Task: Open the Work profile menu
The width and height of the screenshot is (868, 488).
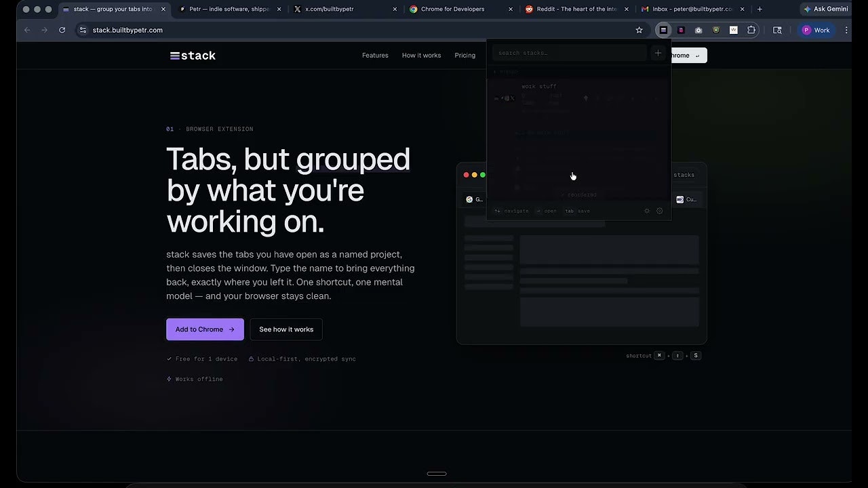Action: 816,30
